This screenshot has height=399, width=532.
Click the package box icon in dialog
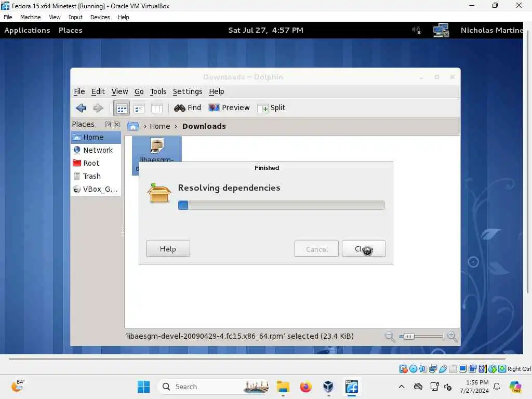coord(159,193)
